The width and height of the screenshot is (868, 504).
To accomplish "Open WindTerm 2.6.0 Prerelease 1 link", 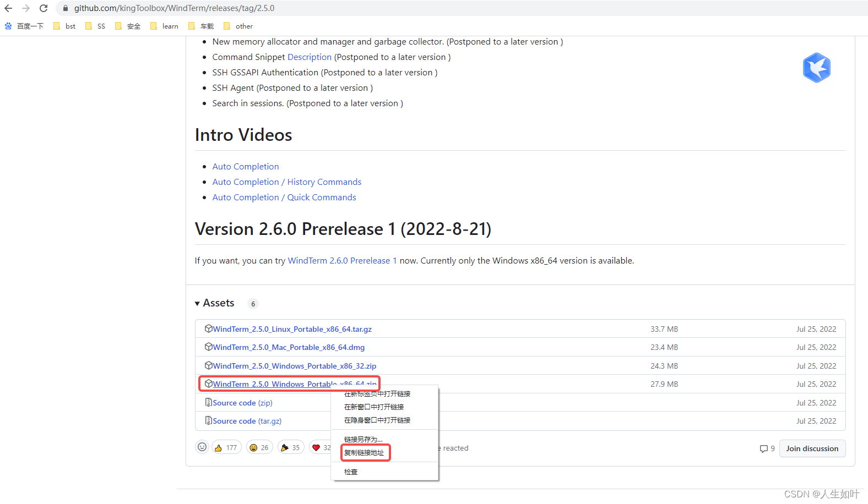I will 342,260.
